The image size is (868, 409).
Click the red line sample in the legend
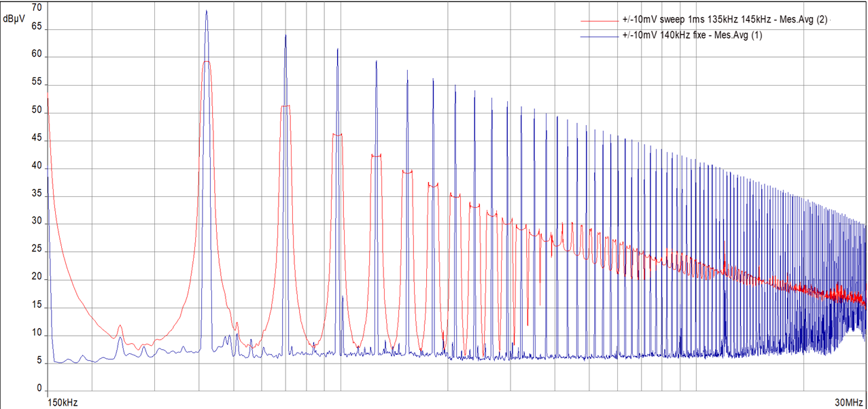pos(600,21)
